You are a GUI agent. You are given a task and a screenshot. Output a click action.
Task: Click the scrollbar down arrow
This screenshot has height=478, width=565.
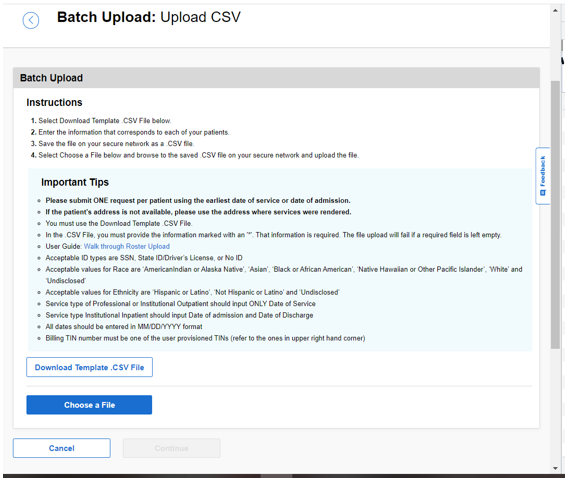click(555, 468)
